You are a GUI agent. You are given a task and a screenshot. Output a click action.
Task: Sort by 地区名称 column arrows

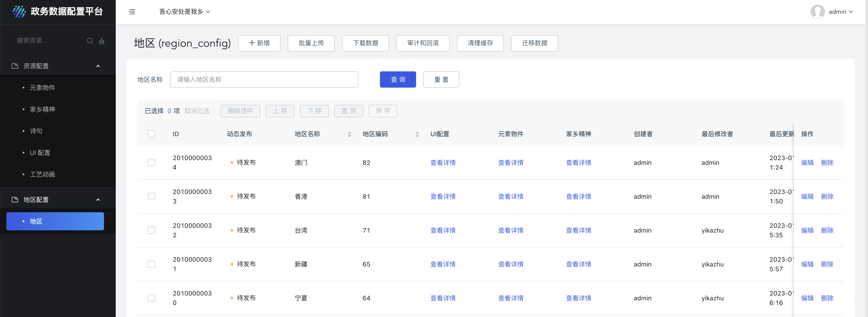pos(349,134)
